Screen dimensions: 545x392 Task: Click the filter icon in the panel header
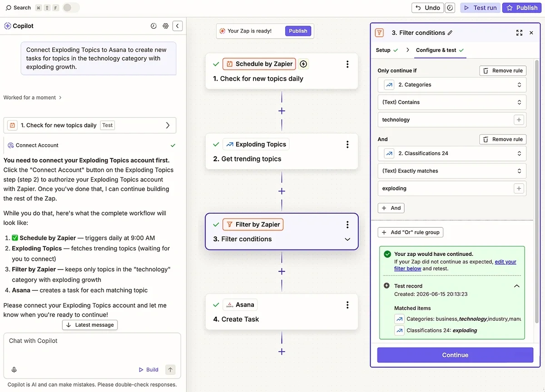tap(379, 33)
